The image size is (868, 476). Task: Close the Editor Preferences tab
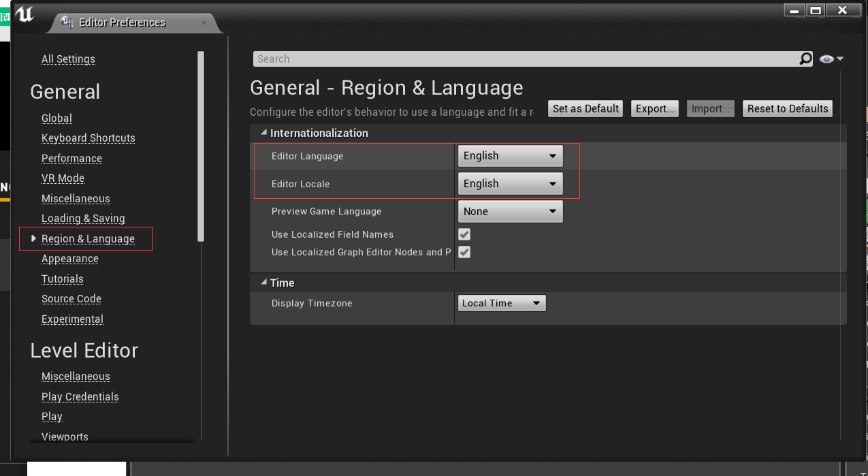tap(204, 22)
